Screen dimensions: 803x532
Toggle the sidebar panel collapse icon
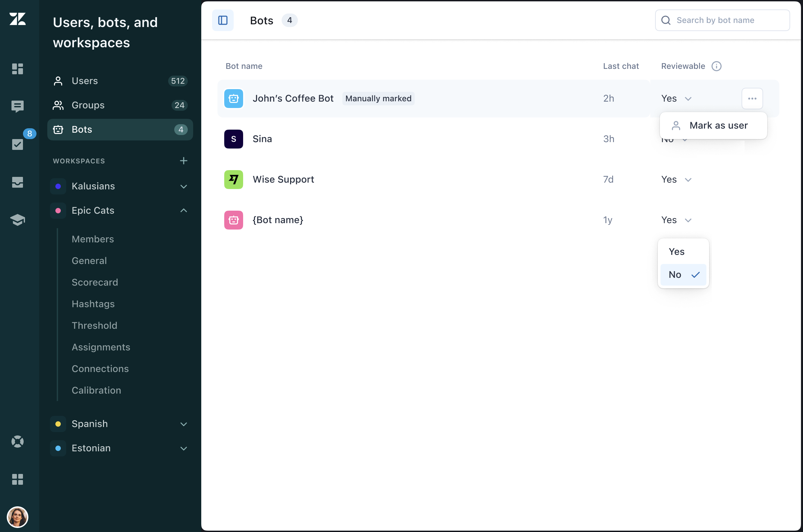(223, 20)
